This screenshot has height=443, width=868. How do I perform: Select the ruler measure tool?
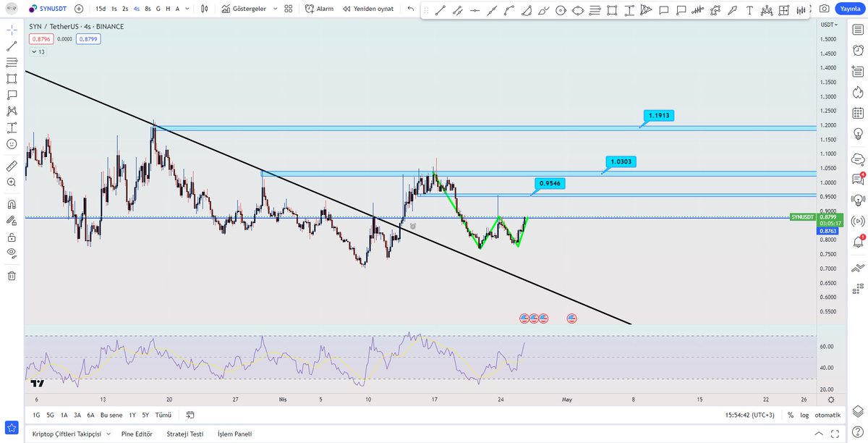pyautogui.click(x=12, y=166)
